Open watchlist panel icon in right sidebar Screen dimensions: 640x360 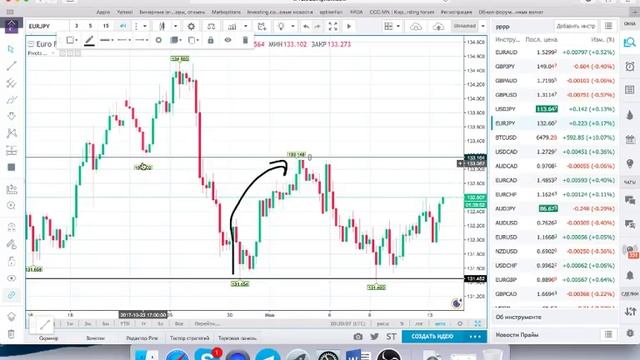(630, 42)
